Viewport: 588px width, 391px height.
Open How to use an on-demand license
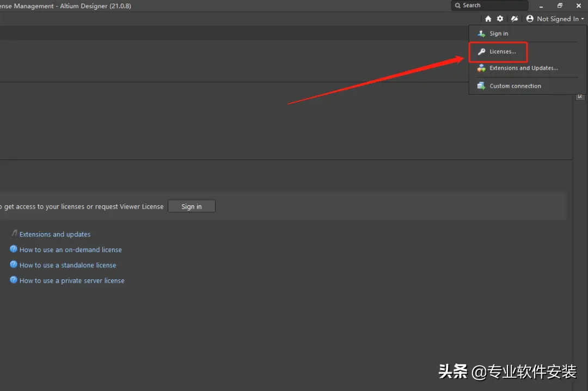(x=70, y=249)
